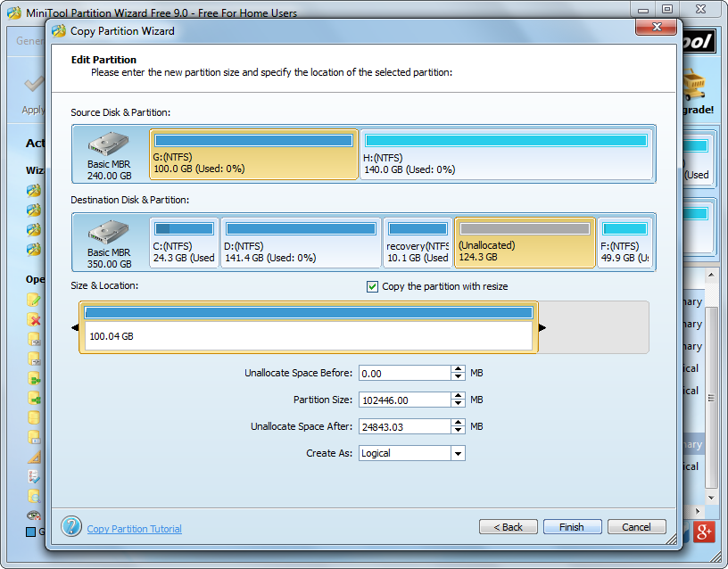Image resolution: width=728 pixels, height=569 pixels.
Task: Click the Apply checkmark icon in the main window
Action: tap(33, 84)
